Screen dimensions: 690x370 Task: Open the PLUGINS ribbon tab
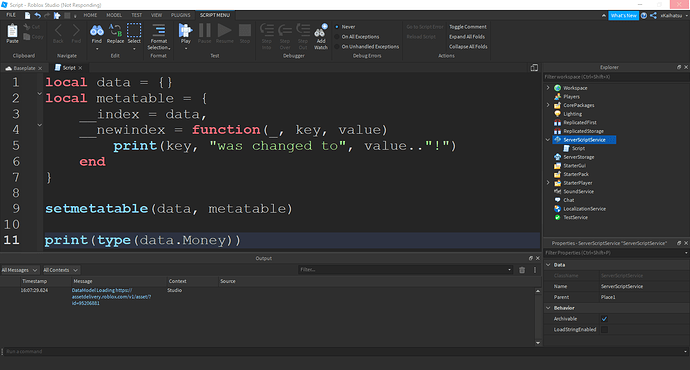(180, 15)
